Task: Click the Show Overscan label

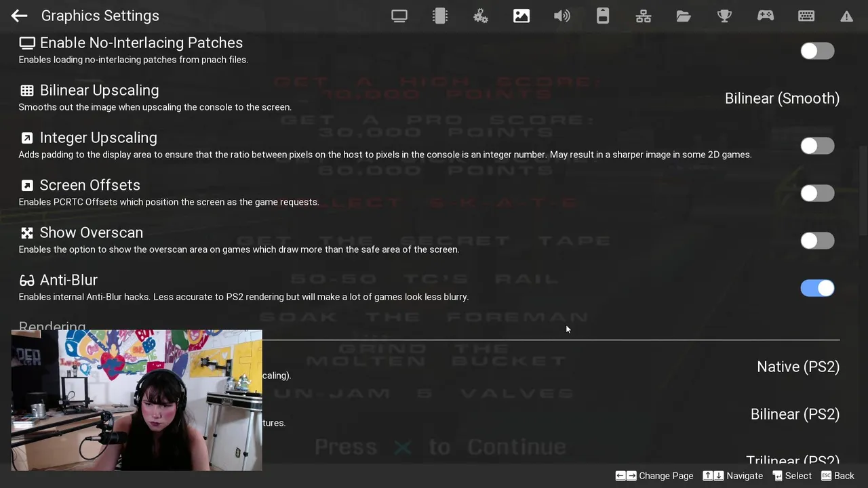Action: (x=92, y=232)
